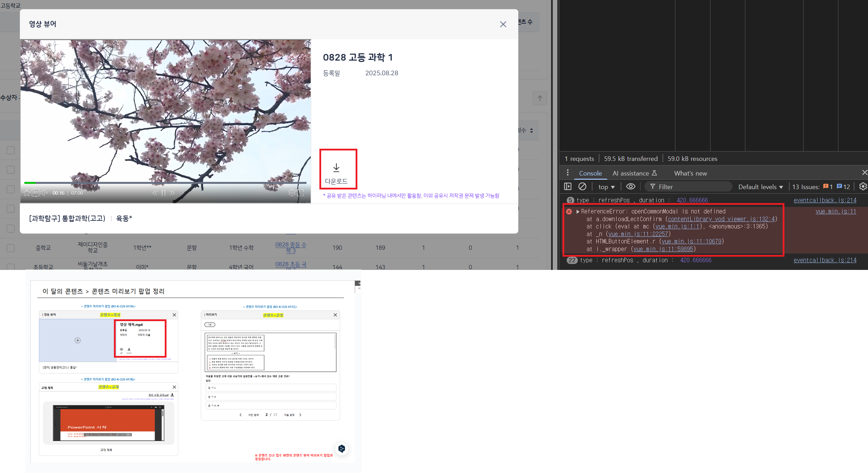Enter fullscreen mode in video player
868x474 pixels.
pyautogui.click(x=301, y=193)
